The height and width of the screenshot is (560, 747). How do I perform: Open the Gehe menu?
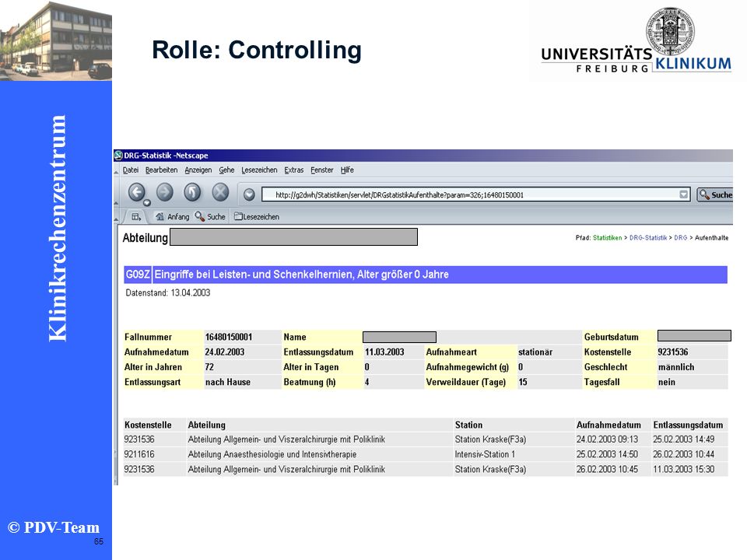coord(226,170)
